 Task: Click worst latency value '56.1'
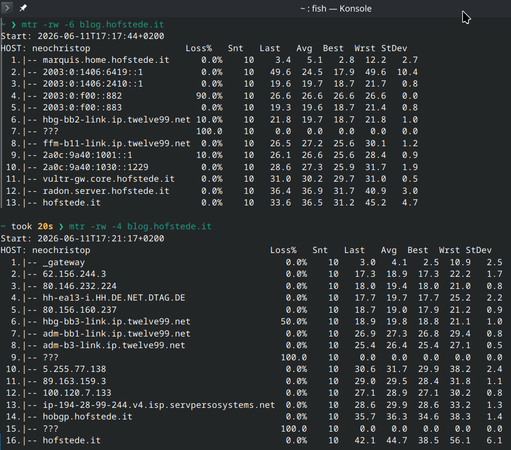[x=460, y=440]
